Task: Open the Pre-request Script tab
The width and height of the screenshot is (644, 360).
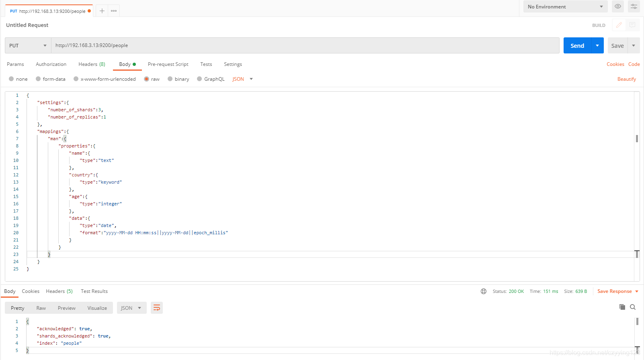Action: (x=168, y=64)
